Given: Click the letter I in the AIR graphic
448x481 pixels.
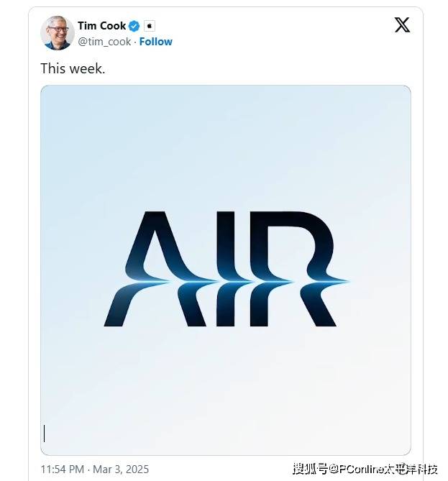Looking at the screenshot, I should tap(228, 269).
